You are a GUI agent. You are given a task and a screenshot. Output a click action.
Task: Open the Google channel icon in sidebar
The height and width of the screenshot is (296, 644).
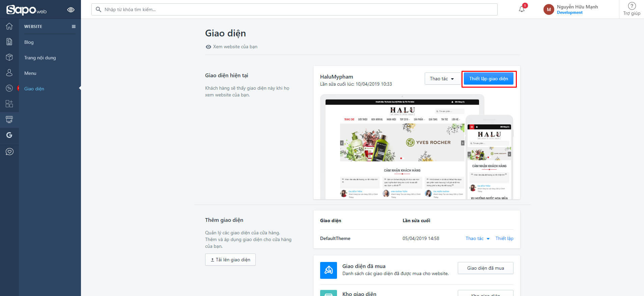(x=9, y=135)
